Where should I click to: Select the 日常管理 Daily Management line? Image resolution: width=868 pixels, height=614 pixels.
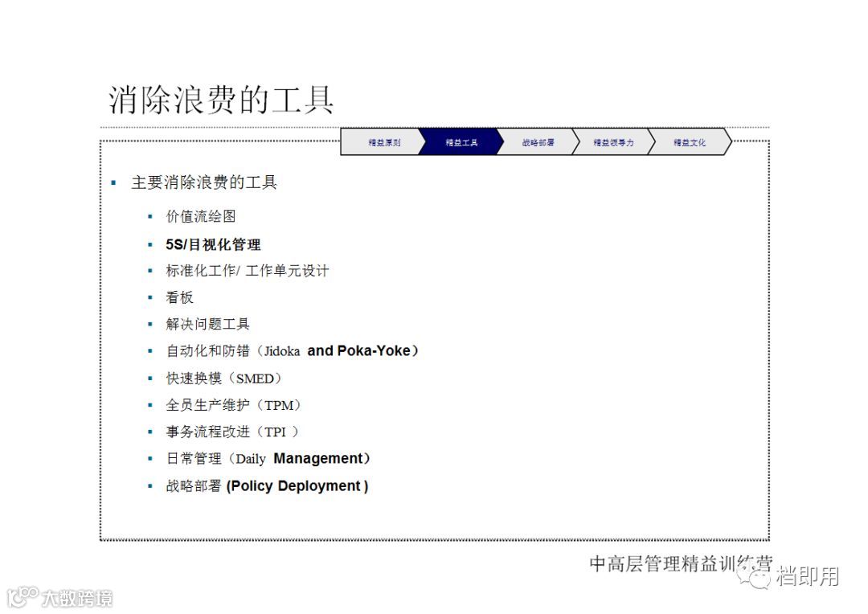[x=268, y=459]
